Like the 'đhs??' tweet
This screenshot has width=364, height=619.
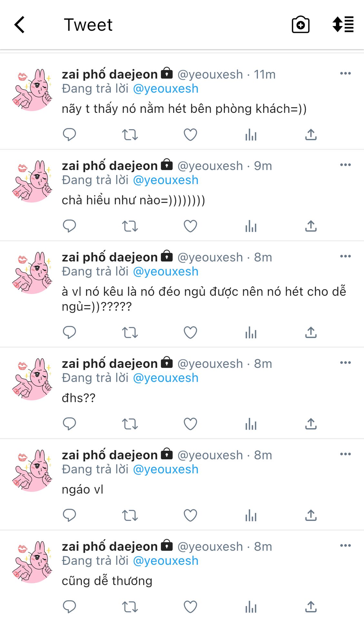point(190,424)
